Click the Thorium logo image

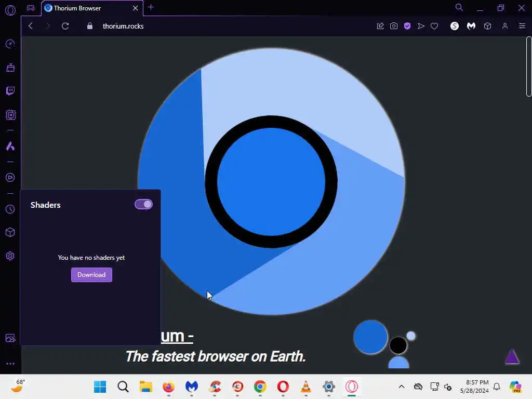point(271,181)
